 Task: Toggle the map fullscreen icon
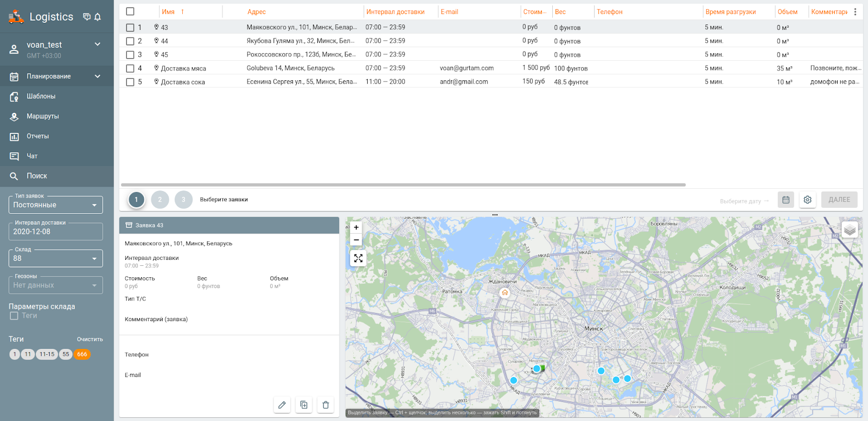tap(358, 258)
